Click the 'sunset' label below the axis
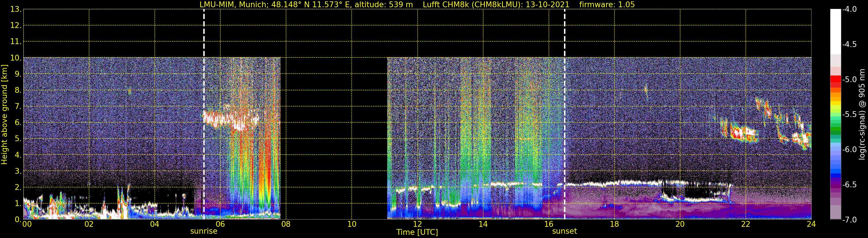This screenshot has height=238, width=868. 564,231
